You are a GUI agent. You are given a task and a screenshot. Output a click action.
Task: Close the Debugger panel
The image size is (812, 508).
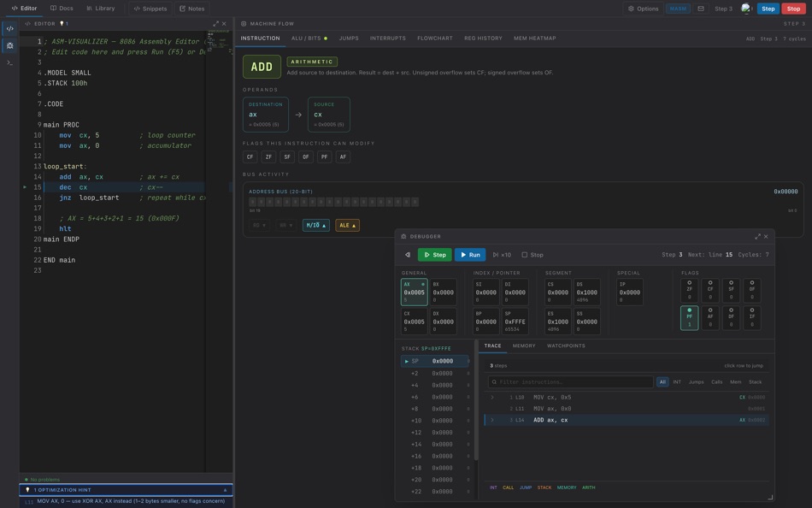coord(766,236)
